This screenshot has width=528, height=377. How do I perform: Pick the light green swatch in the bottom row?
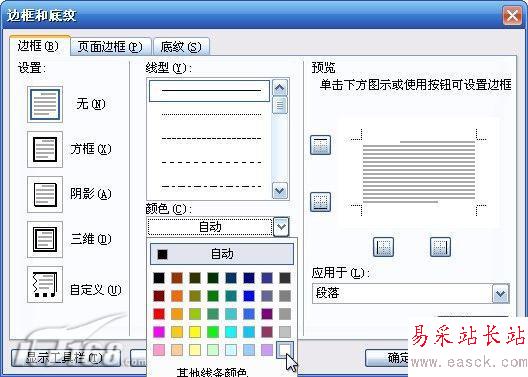pos(213,350)
